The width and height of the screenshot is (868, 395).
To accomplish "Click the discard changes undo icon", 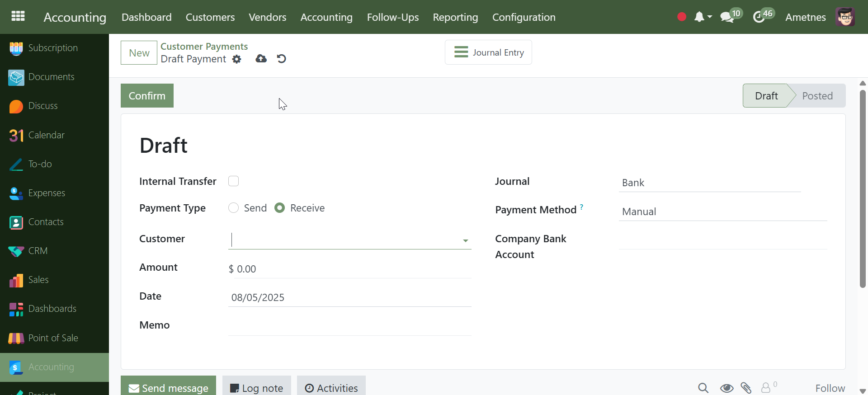I will tap(281, 59).
